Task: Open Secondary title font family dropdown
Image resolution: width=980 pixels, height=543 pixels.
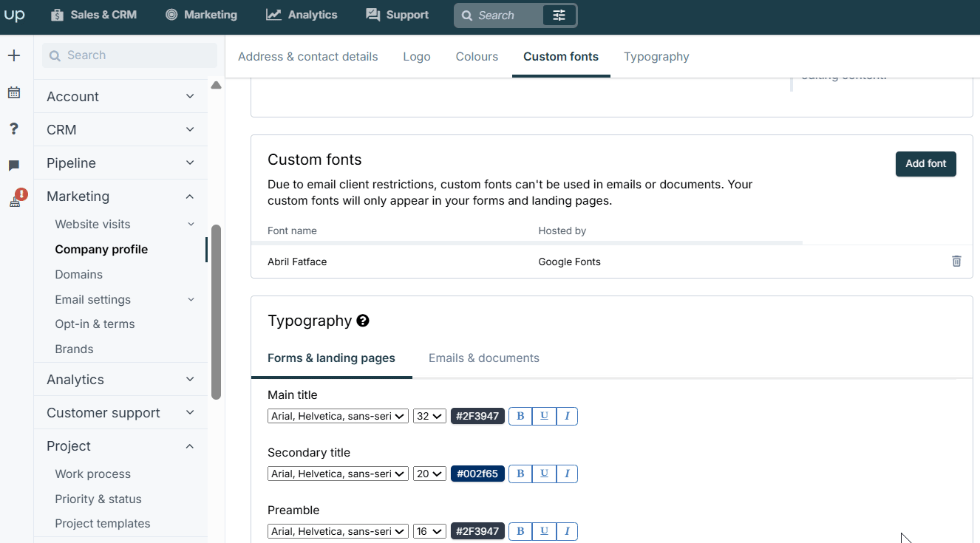Action: 338,474
